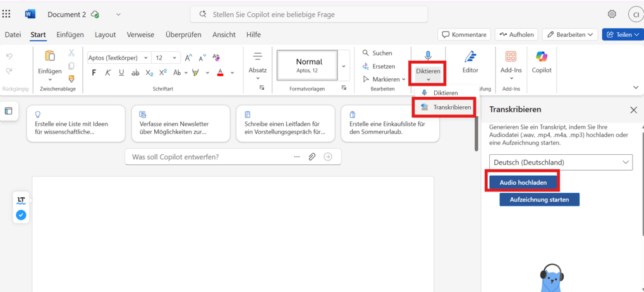Open the CI account avatar

point(635,15)
